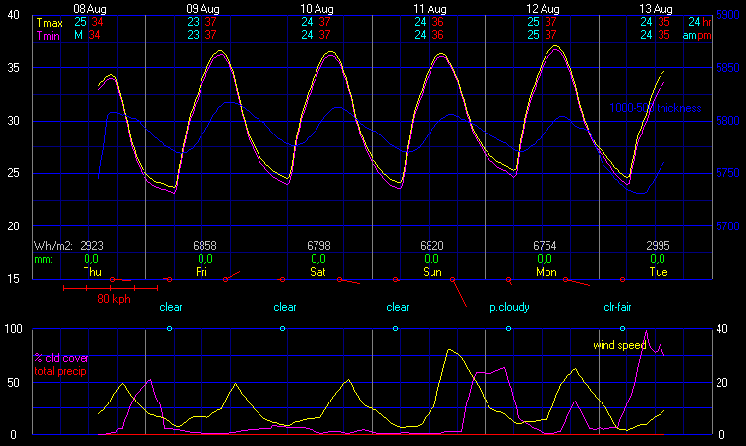Select solar radiation value 6798
The image size is (746, 446).
[319, 246]
